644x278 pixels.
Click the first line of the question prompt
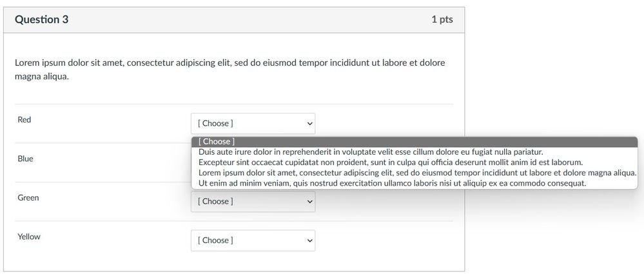tap(229, 63)
